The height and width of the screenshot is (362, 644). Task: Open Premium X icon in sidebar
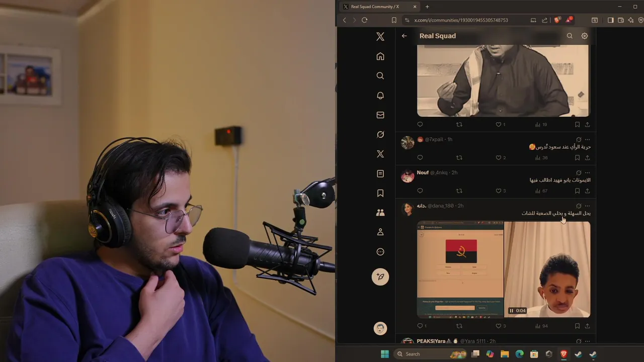tap(380, 154)
